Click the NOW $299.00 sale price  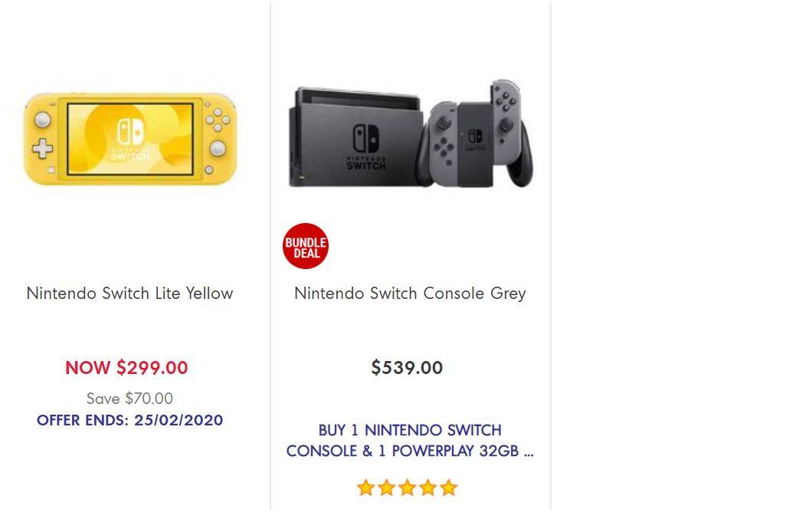(127, 367)
